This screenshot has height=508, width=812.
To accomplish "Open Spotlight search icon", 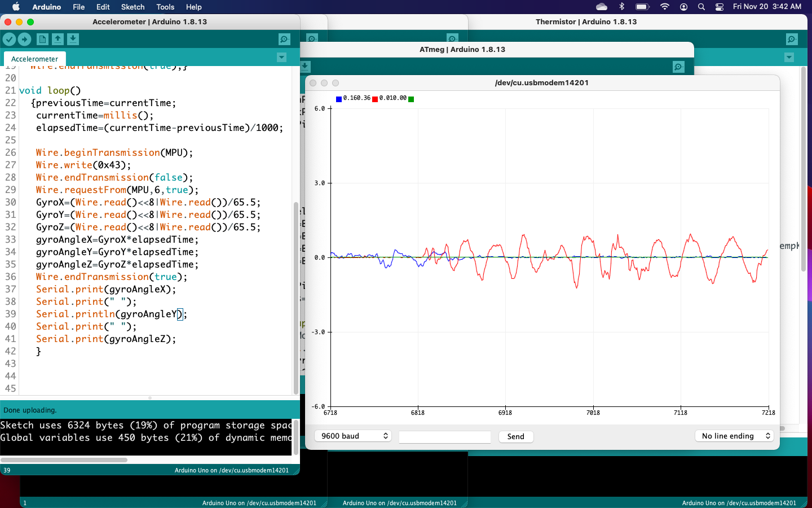I will click(x=701, y=7).
